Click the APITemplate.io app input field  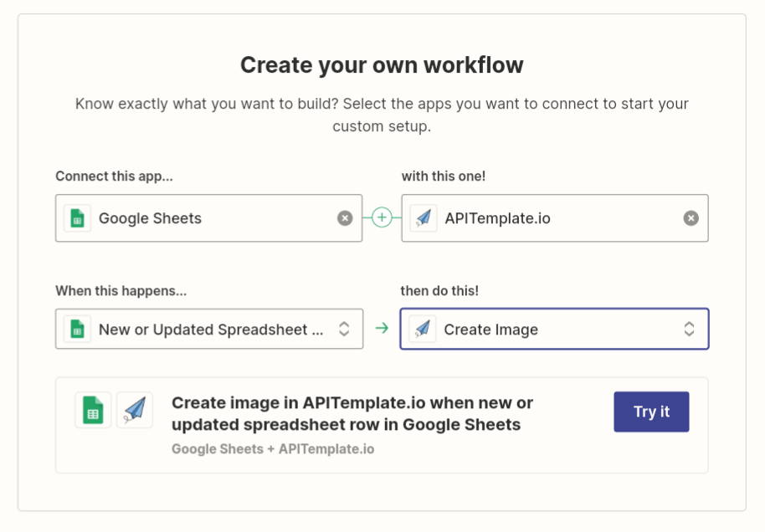(555, 218)
